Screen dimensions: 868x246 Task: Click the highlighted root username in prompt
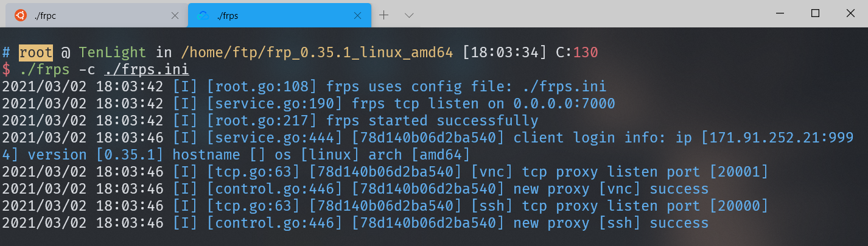click(x=36, y=52)
